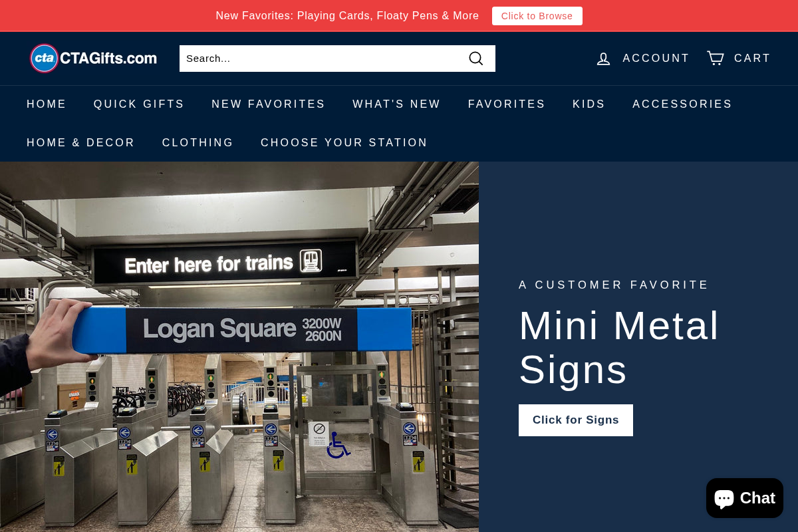Click into the Search text field
The width and height of the screenshot is (798, 532).
tap(323, 59)
